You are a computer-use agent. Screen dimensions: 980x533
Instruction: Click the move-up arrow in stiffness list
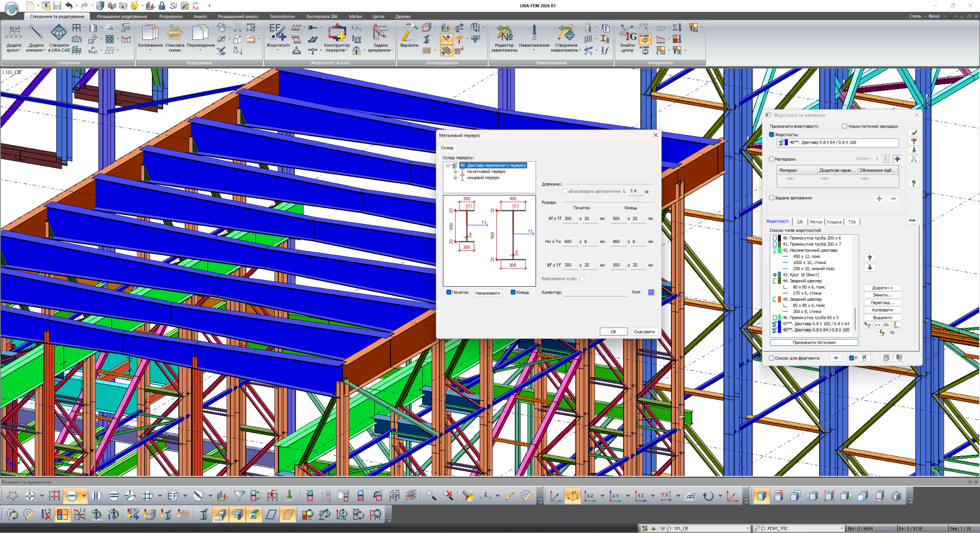tap(870, 258)
